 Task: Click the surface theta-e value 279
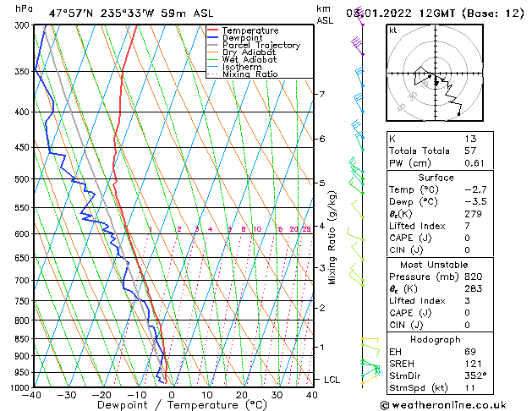click(473, 214)
